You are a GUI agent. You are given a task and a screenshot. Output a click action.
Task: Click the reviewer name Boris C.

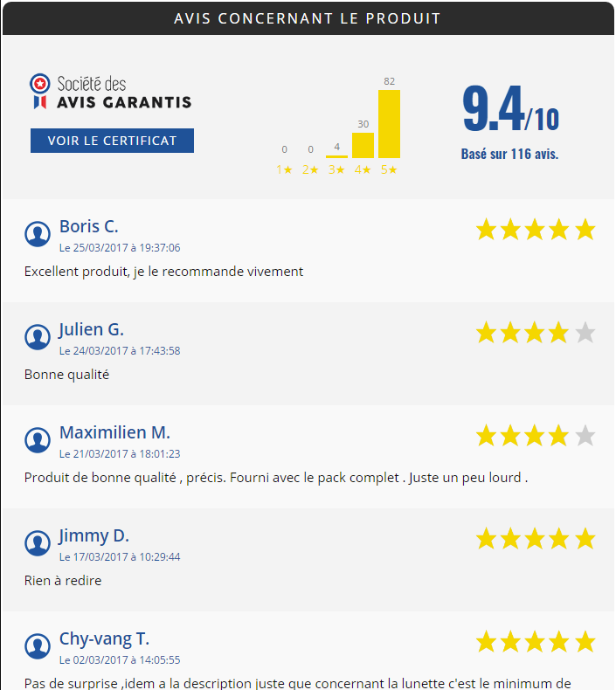click(88, 227)
